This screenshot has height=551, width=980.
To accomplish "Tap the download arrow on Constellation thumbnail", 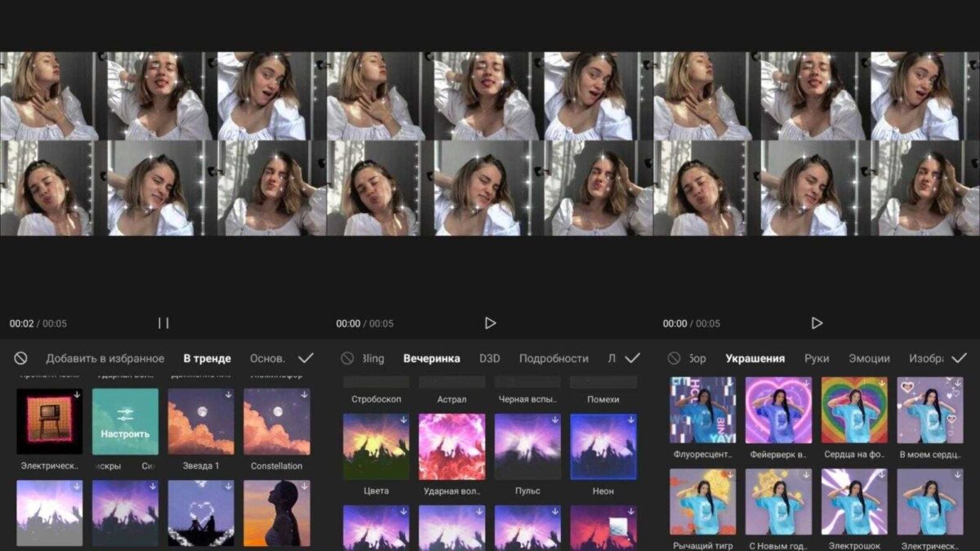I will pyautogui.click(x=304, y=394).
